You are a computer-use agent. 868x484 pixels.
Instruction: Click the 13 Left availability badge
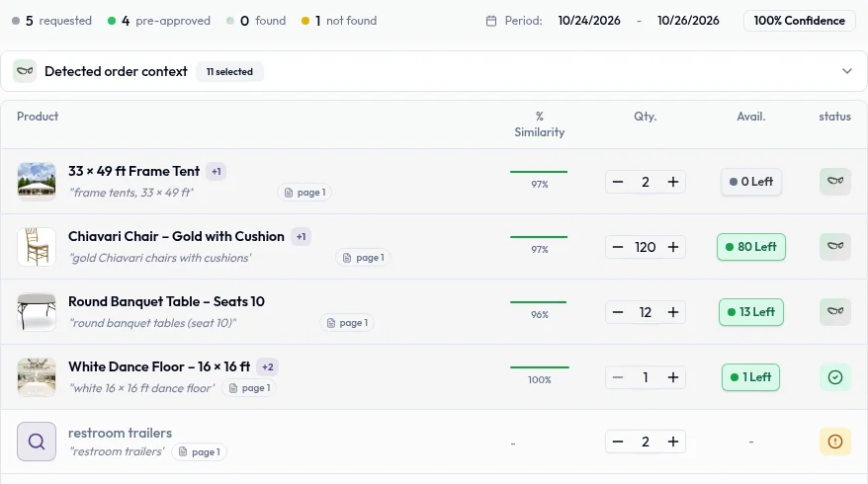click(751, 312)
